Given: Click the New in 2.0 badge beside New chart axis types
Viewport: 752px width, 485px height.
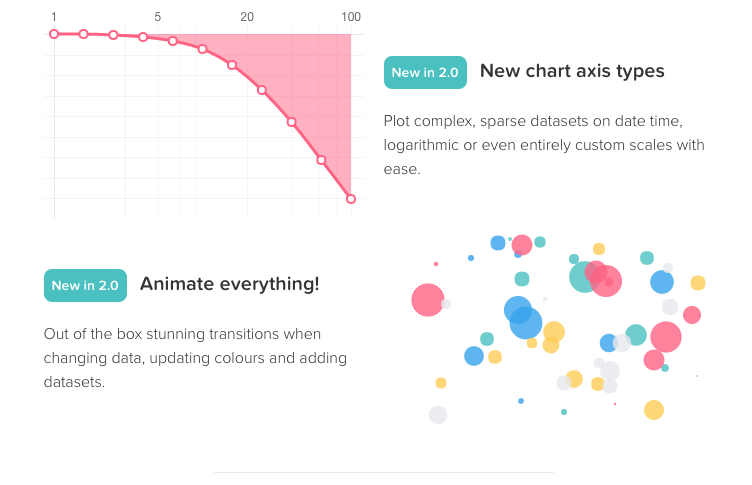Looking at the screenshot, I should click(425, 72).
